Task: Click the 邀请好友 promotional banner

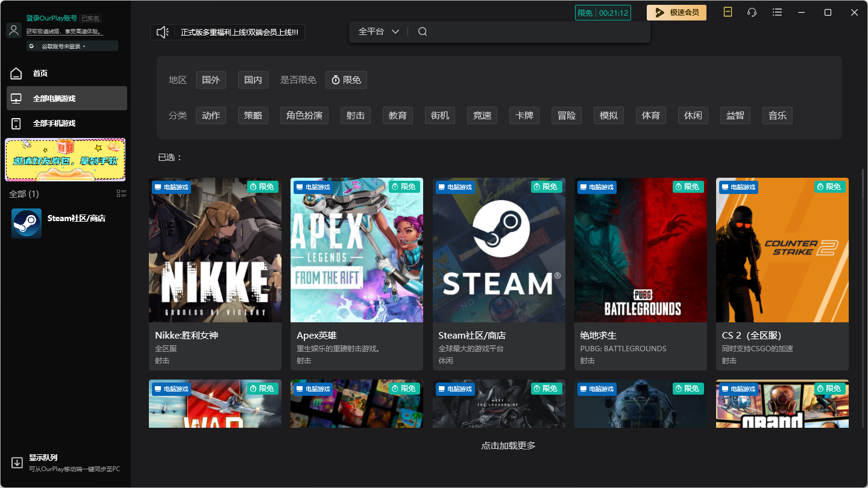Action: [65, 160]
